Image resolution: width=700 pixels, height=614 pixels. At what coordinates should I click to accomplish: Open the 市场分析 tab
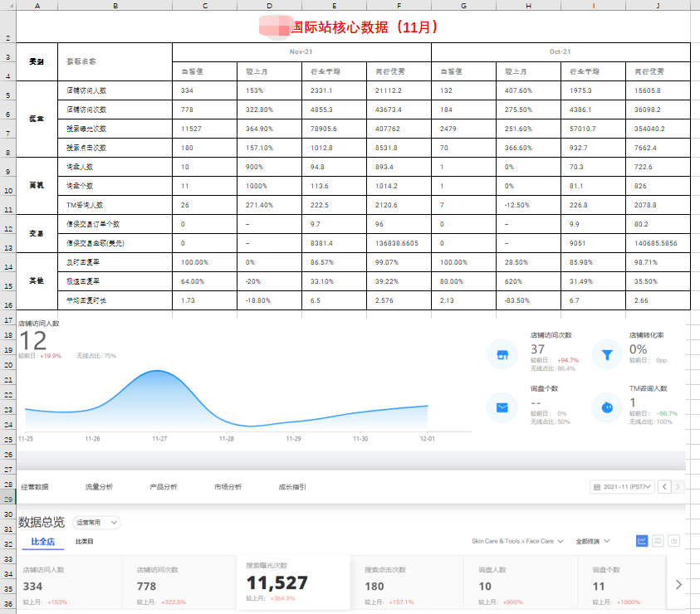click(228, 487)
